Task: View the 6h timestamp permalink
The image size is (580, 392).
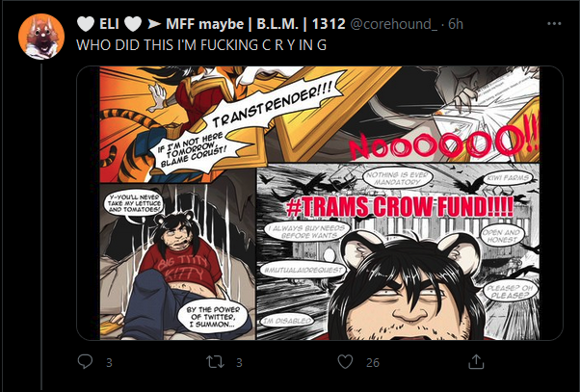Action: [x=456, y=24]
